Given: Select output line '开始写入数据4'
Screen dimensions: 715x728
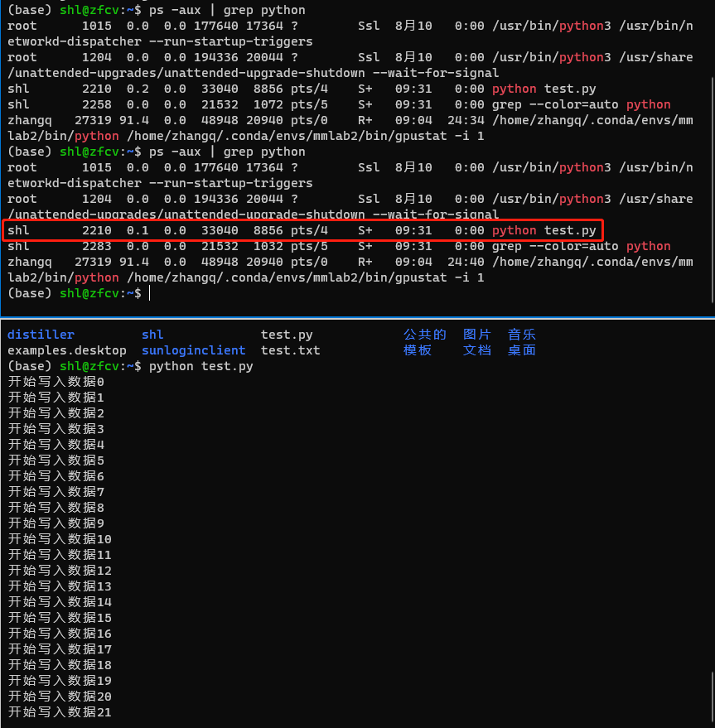Looking at the screenshot, I should (56, 445).
